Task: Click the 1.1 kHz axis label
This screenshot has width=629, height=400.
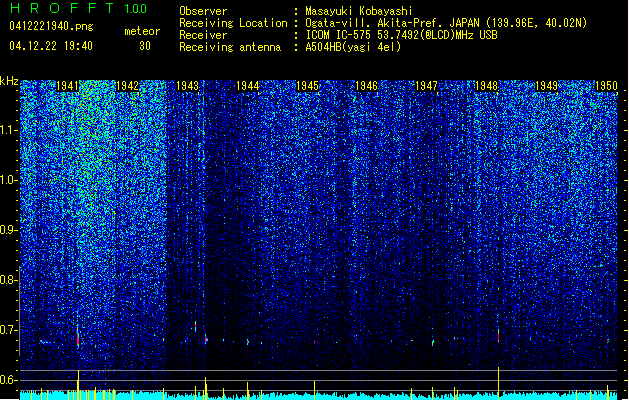Action: click(8, 130)
